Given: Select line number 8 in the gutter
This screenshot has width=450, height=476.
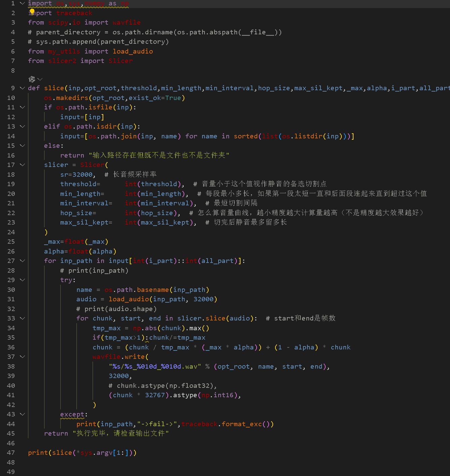Looking at the screenshot, I should [x=13, y=70].
